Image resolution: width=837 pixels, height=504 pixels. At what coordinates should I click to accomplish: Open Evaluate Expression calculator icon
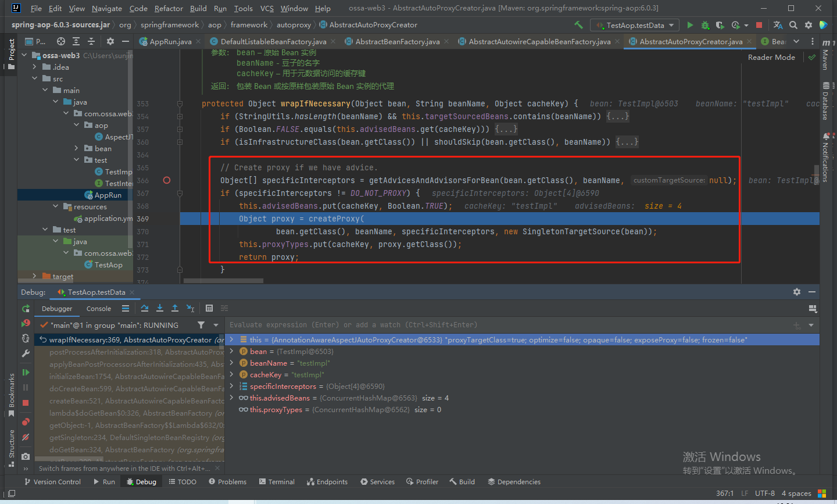pos(209,308)
